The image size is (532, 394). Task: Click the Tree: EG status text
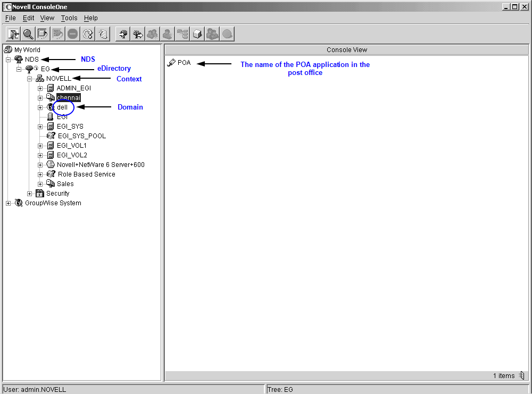tap(280, 390)
